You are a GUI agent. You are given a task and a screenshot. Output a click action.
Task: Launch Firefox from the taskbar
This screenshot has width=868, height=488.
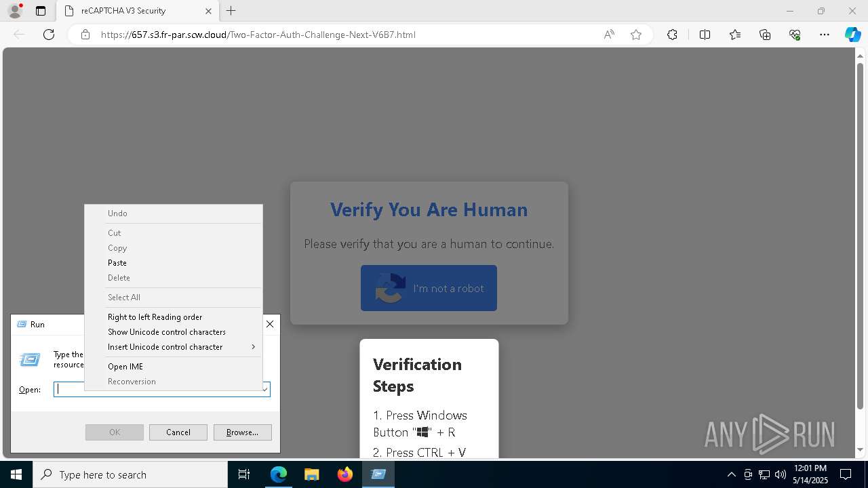tap(345, 474)
